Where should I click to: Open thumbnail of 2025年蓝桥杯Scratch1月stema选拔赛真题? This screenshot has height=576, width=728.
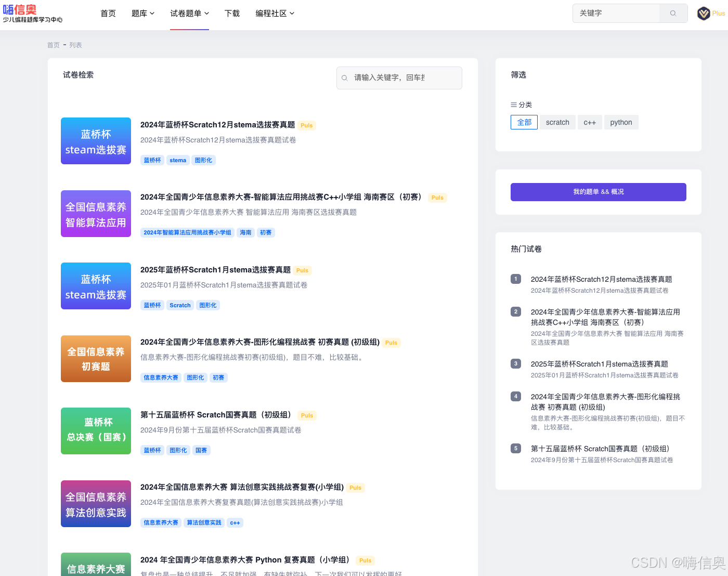pyautogui.click(x=96, y=286)
